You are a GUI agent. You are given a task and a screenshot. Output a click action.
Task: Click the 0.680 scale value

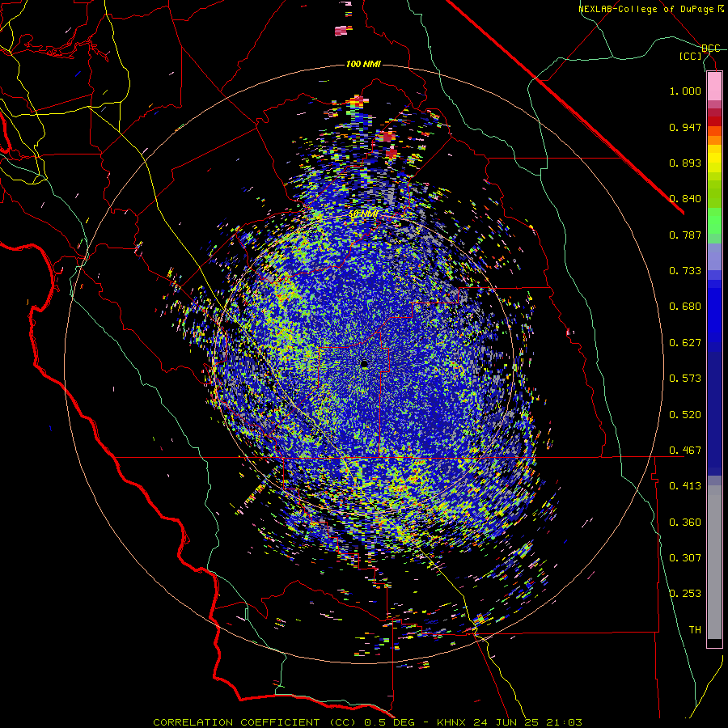[685, 307]
